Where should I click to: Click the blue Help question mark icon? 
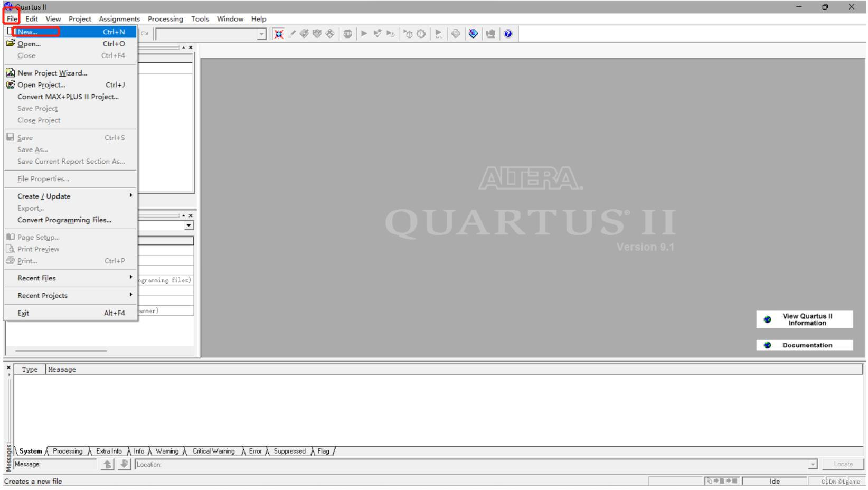coord(508,34)
